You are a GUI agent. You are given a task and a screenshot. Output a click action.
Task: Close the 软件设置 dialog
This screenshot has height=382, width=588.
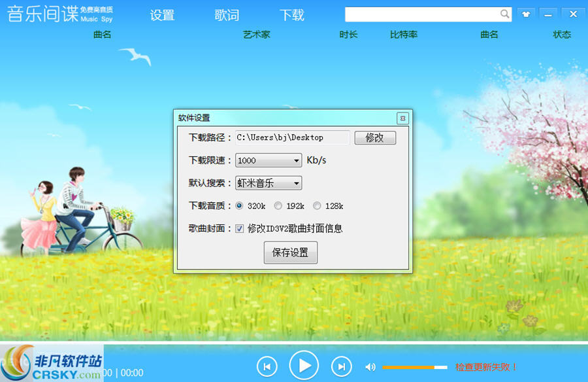(x=402, y=118)
